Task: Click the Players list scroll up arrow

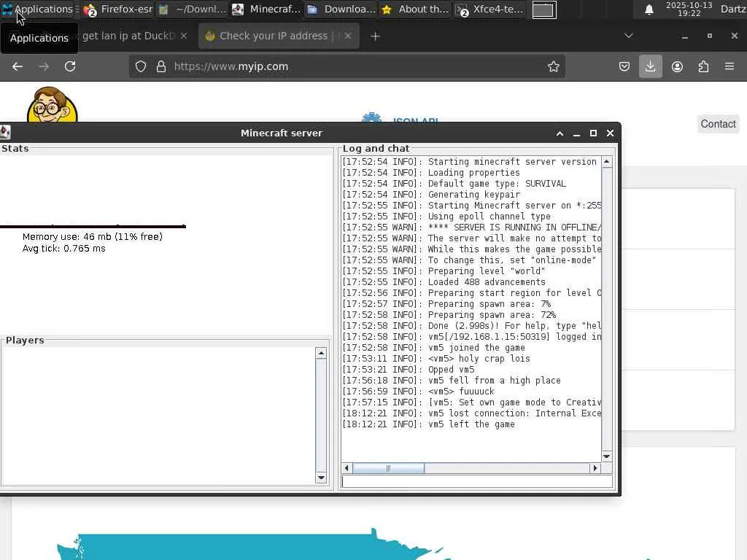Action: coord(321,353)
